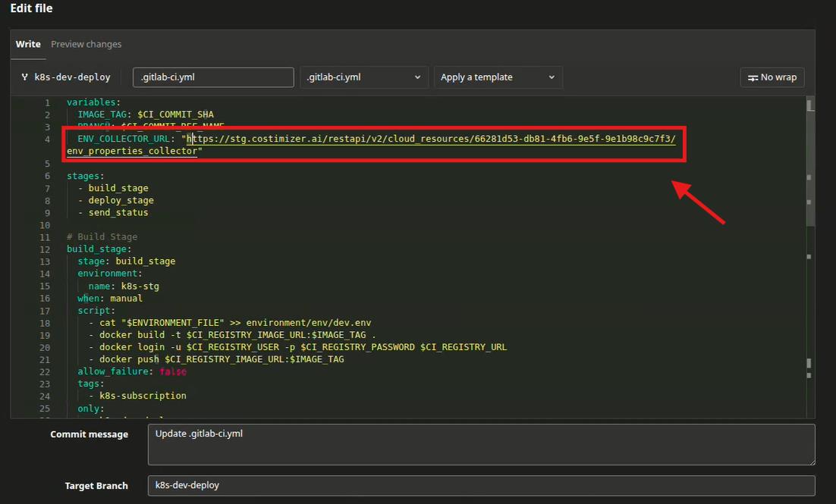
Task: Click the 'stages:' key on line 6
Action: (x=85, y=176)
